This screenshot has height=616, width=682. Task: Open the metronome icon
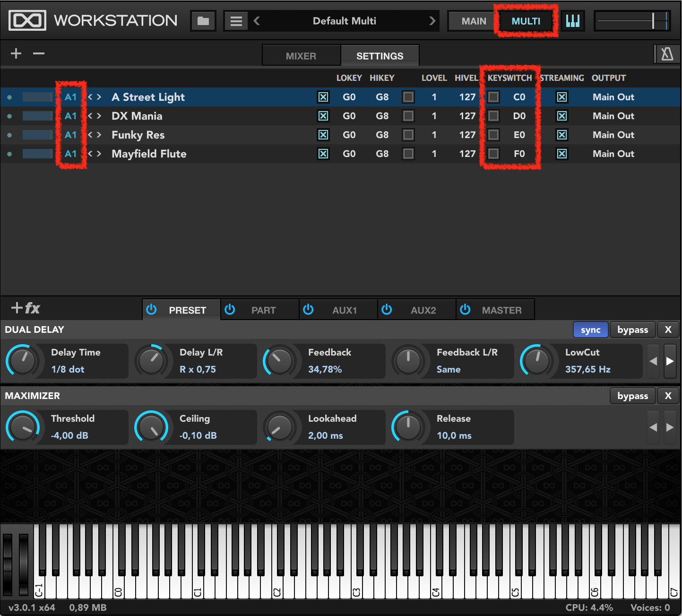(x=667, y=54)
